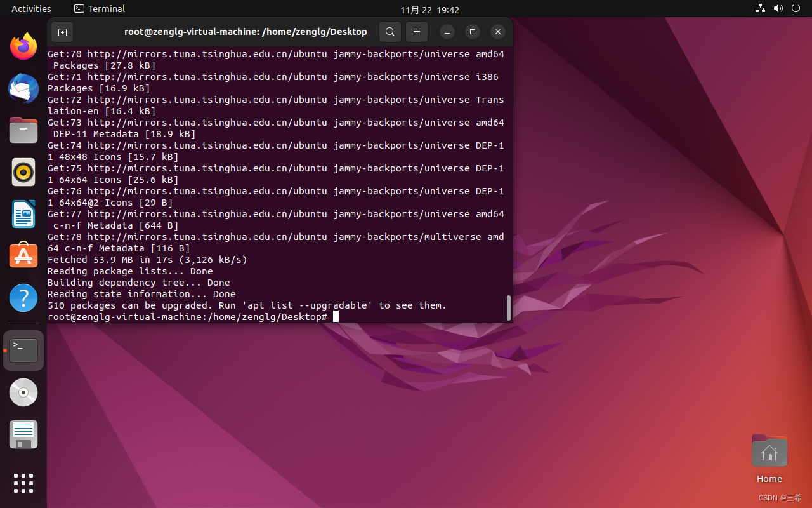The width and height of the screenshot is (812, 508).
Task: Open the clock calendar dropdown
Action: coord(429,10)
